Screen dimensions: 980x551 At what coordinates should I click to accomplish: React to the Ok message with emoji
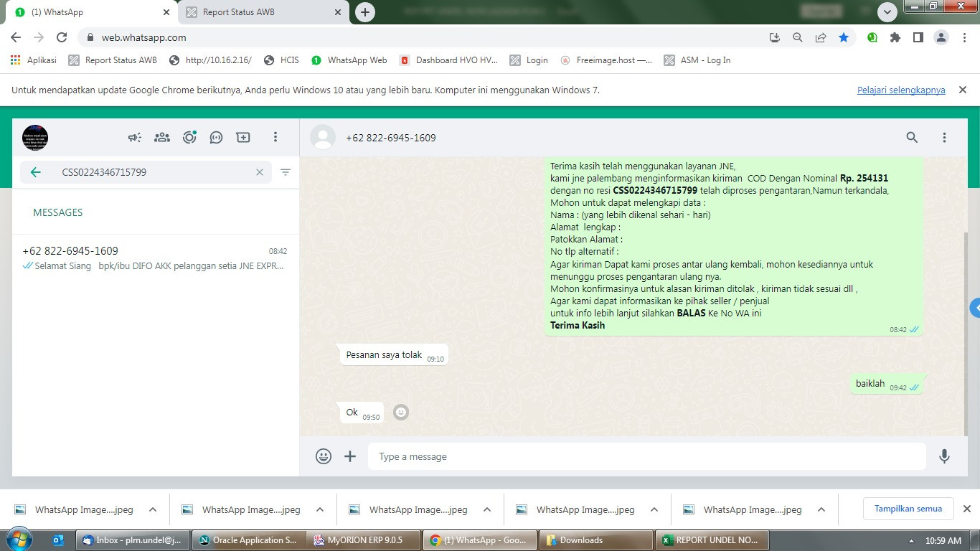(401, 412)
